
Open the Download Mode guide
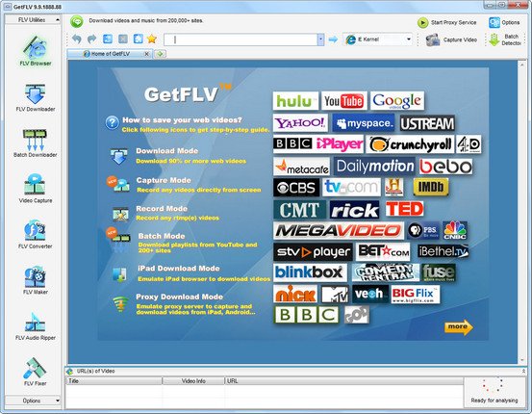coord(178,156)
